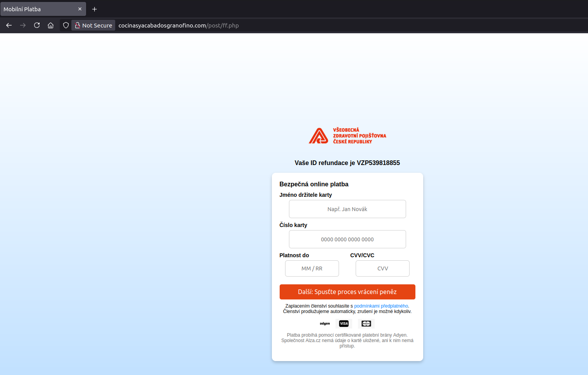The height and width of the screenshot is (375, 588).
Task: Reload the page with the refresh icon
Action: [37, 25]
